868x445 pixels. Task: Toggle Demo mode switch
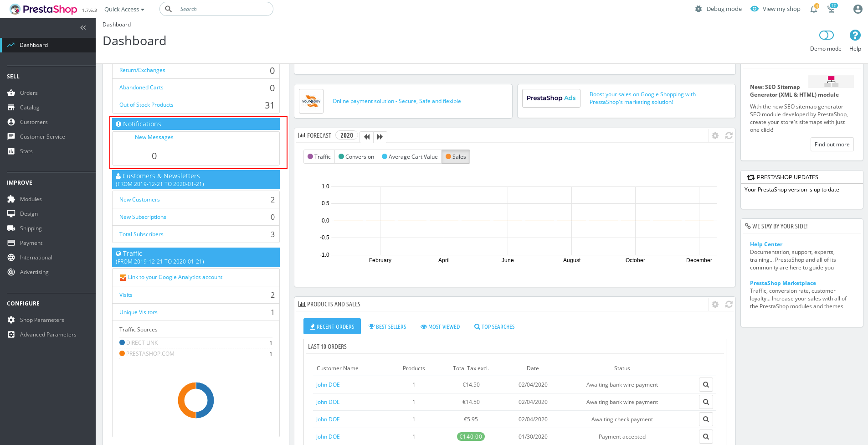pyautogui.click(x=826, y=35)
